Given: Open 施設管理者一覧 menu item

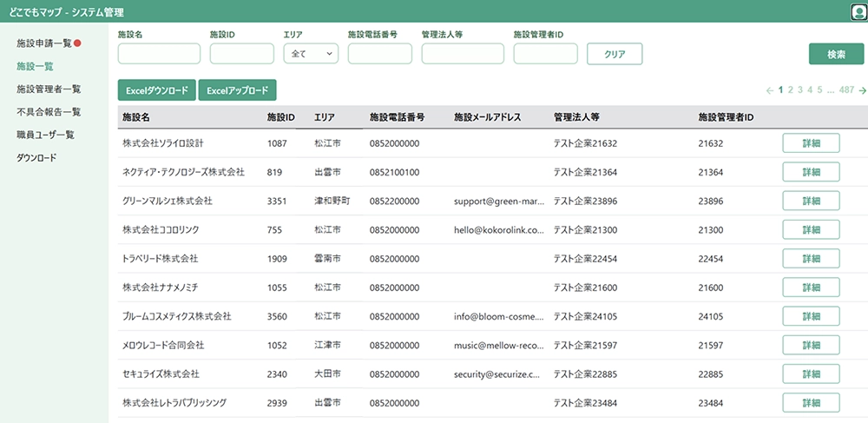Looking at the screenshot, I should pos(49,89).
